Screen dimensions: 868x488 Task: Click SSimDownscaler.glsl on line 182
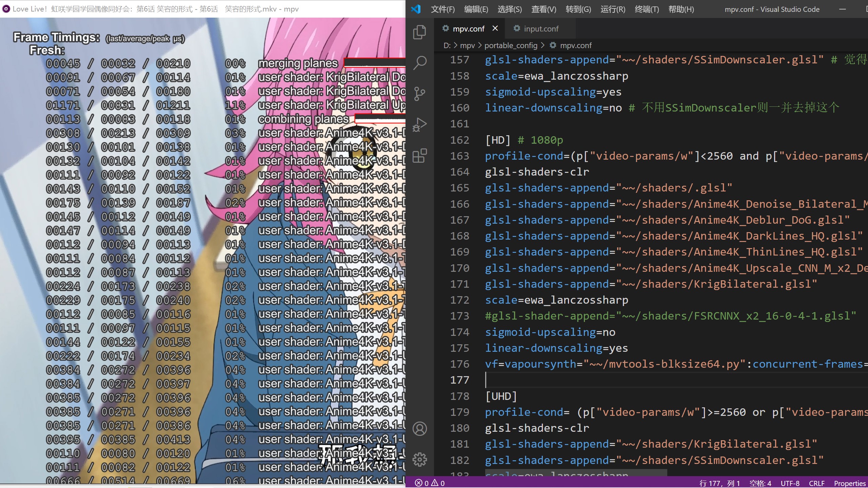[x=654, y=460]
